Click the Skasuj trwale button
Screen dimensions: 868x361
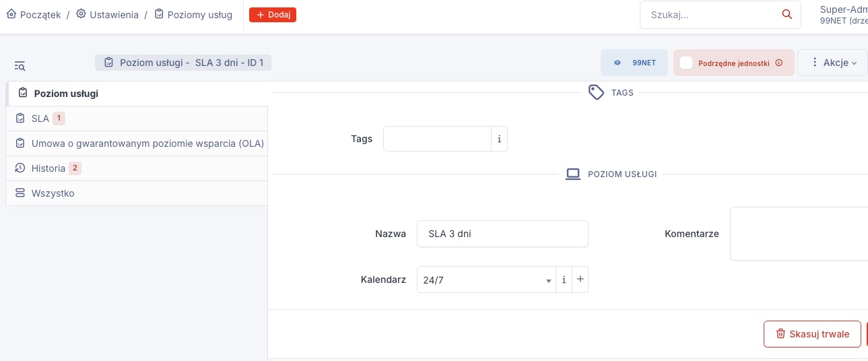tap(811, 334)
